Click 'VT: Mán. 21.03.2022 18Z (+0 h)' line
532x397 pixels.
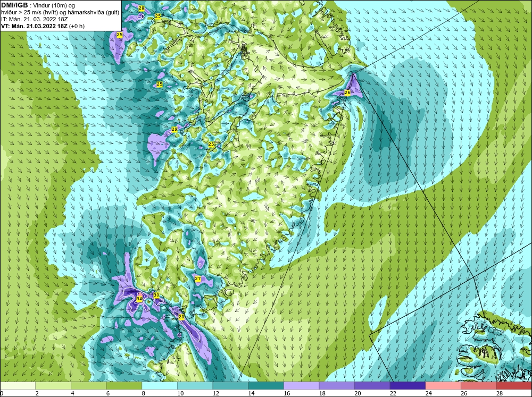(x=43, y=26)
